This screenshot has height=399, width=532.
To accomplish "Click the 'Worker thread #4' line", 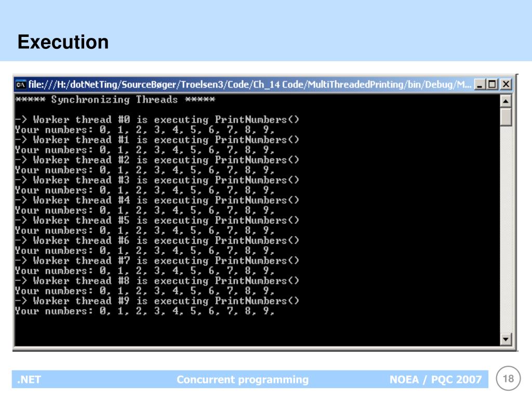I will 157,200.
